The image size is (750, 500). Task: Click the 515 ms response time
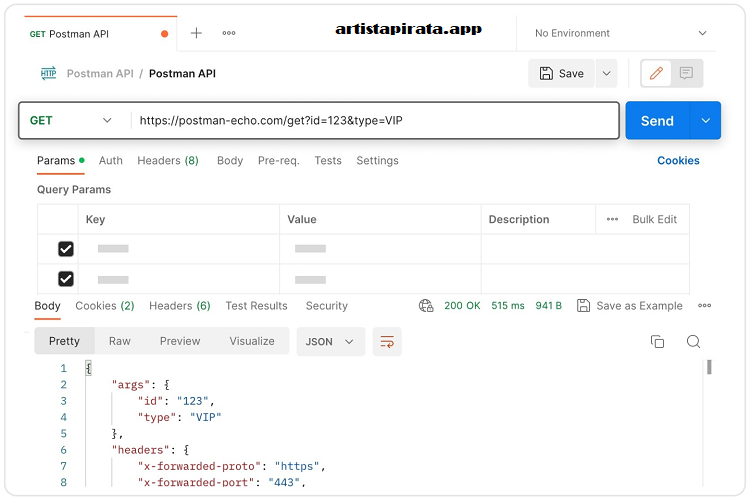pyautogui.click(x=507, y=305)
